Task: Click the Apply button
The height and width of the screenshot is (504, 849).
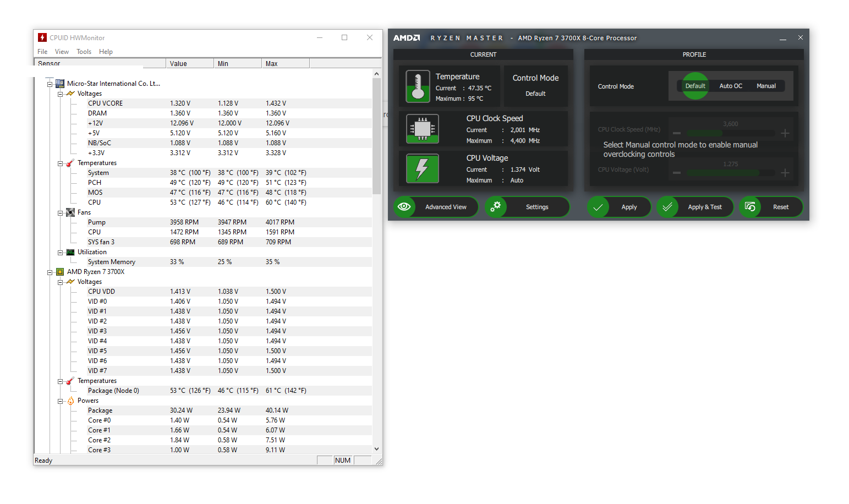Action: pos(619,207)
